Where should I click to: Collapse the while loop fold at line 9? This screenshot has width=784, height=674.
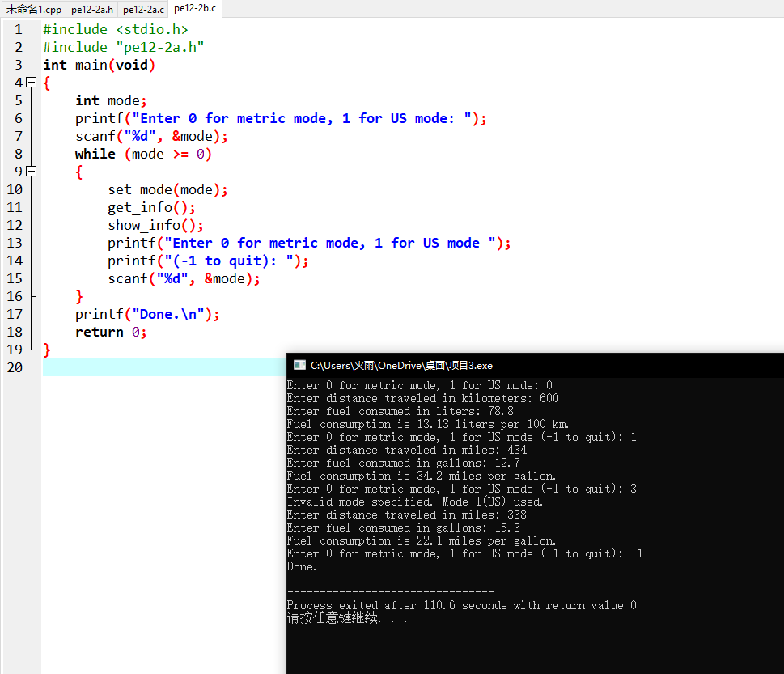coord(32,171)
